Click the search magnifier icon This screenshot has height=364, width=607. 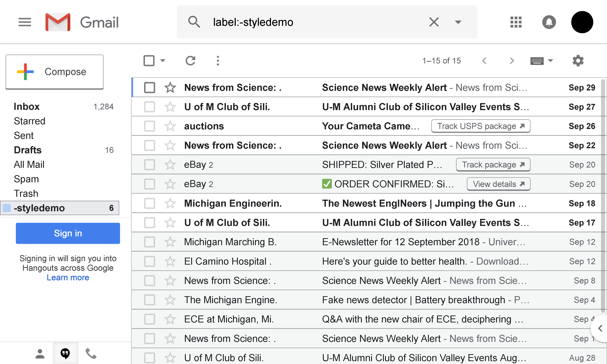tap(194, 22)
